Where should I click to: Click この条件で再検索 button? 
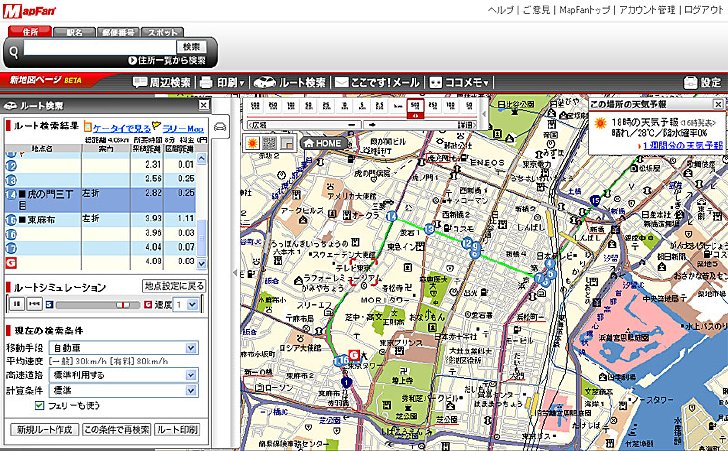[x=117, y=430]
